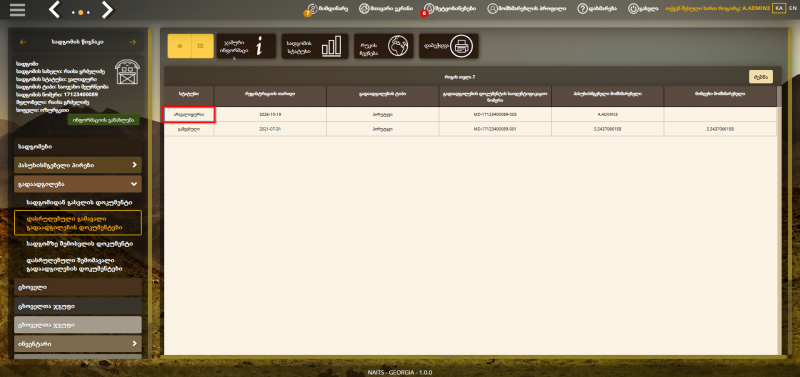Open the light-gray animal group sidebar item
Screen dimensions: 800x377
pos(78,324)
